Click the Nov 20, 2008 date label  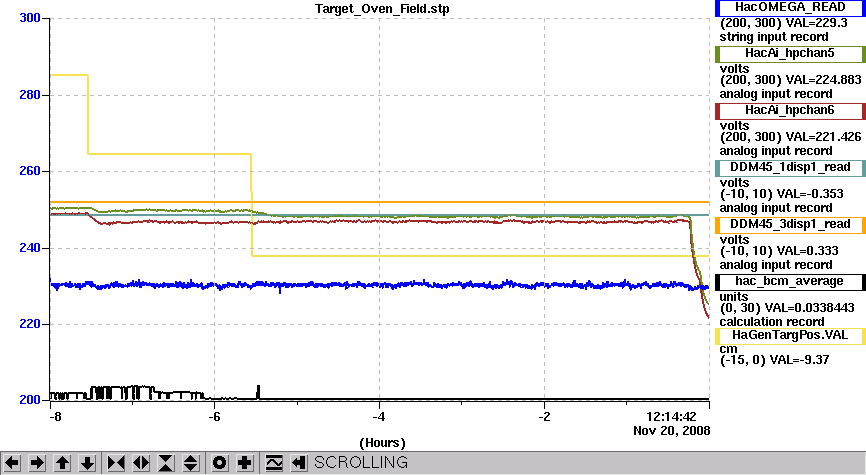click(x=672, y=431)
